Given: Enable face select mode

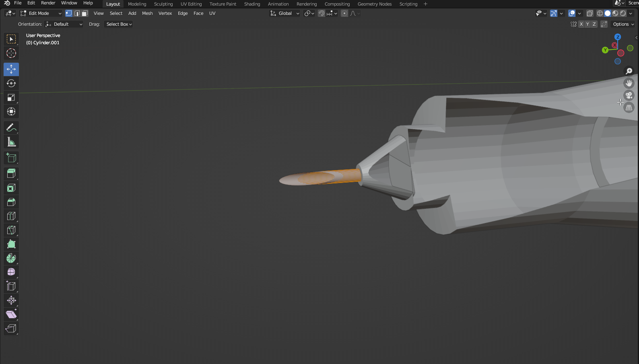Looking at the screenshot, I should click(85, 13).
